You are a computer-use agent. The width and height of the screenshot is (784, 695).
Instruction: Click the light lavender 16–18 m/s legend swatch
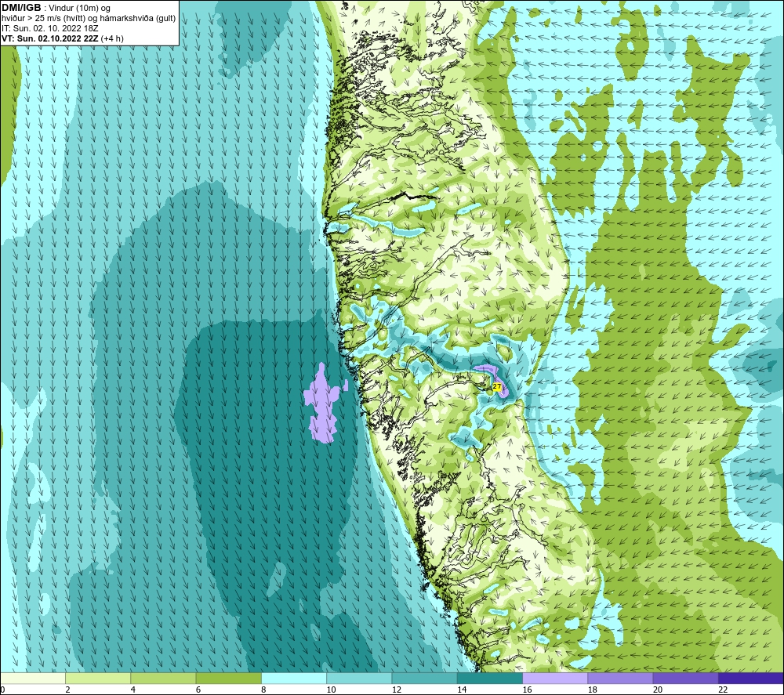(x=555, y=679)
